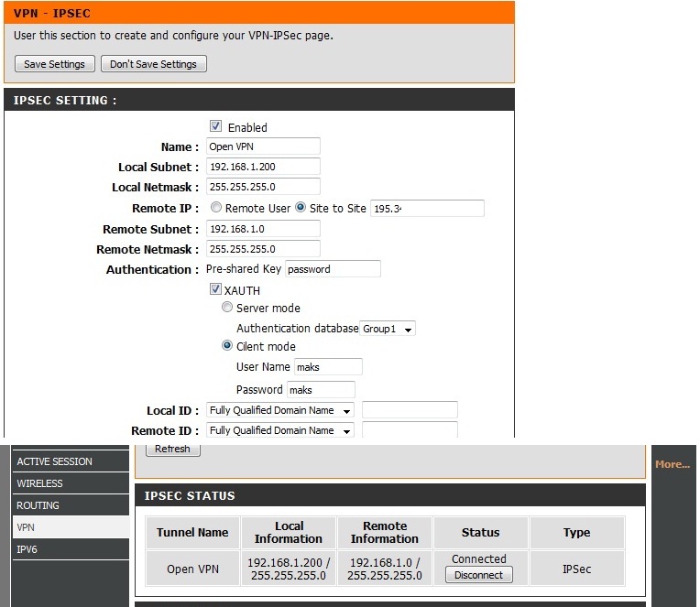Uncheck the XAUTH checkbox

tap(216, 290)
